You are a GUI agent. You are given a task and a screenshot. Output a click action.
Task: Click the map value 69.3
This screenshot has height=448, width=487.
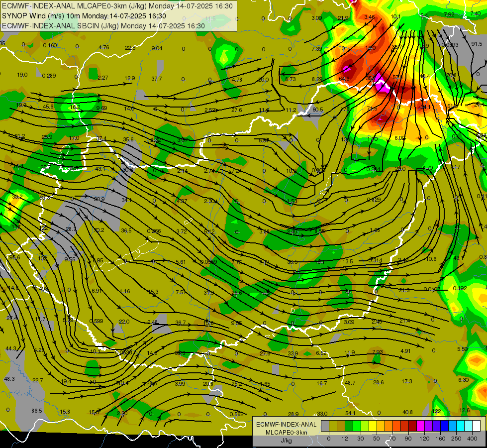[x=45, y=198]
